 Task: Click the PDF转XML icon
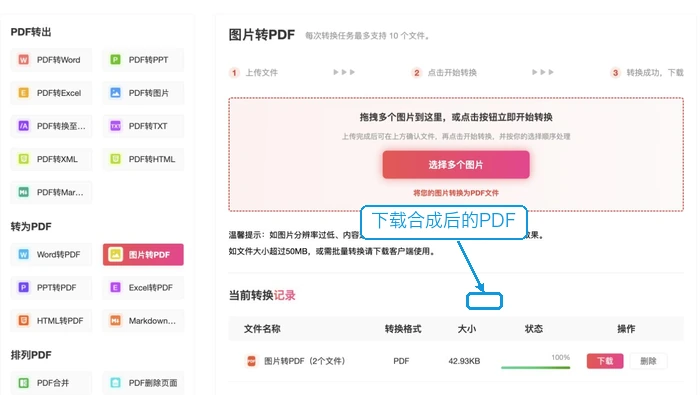click(24, 159)
